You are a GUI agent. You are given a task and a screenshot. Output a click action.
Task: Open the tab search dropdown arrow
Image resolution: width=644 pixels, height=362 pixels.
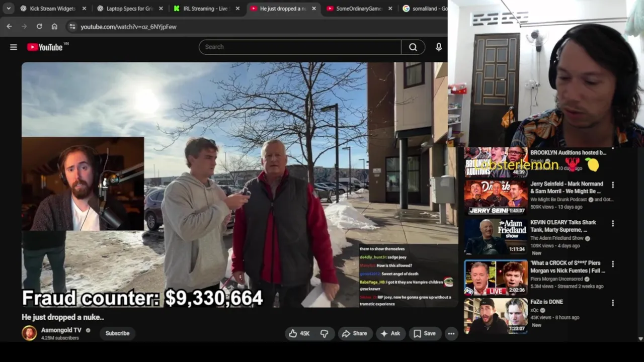(9, 9)
